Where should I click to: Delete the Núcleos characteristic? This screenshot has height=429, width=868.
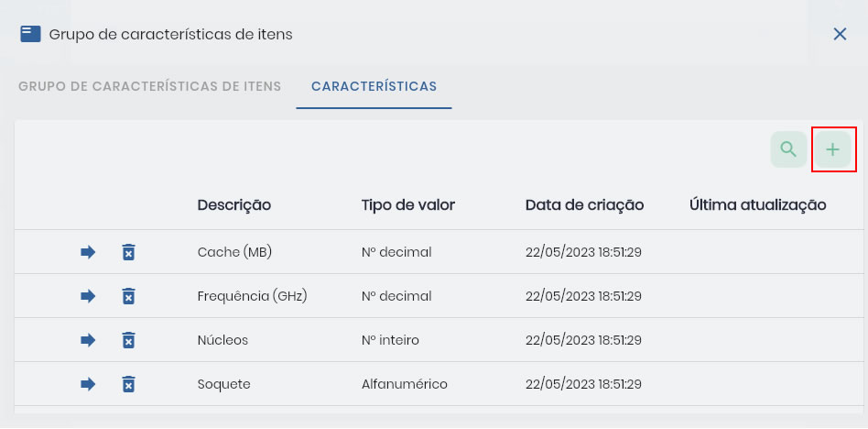tap(128, 340)
